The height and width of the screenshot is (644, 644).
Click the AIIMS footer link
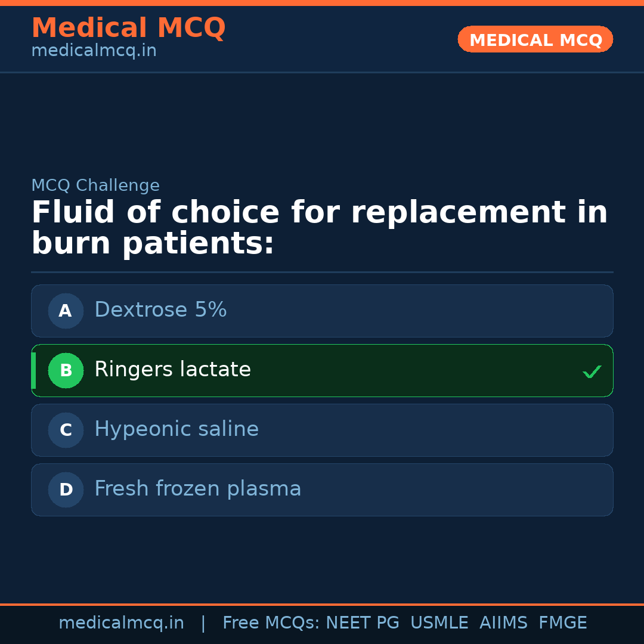click(x=504, y=623)
